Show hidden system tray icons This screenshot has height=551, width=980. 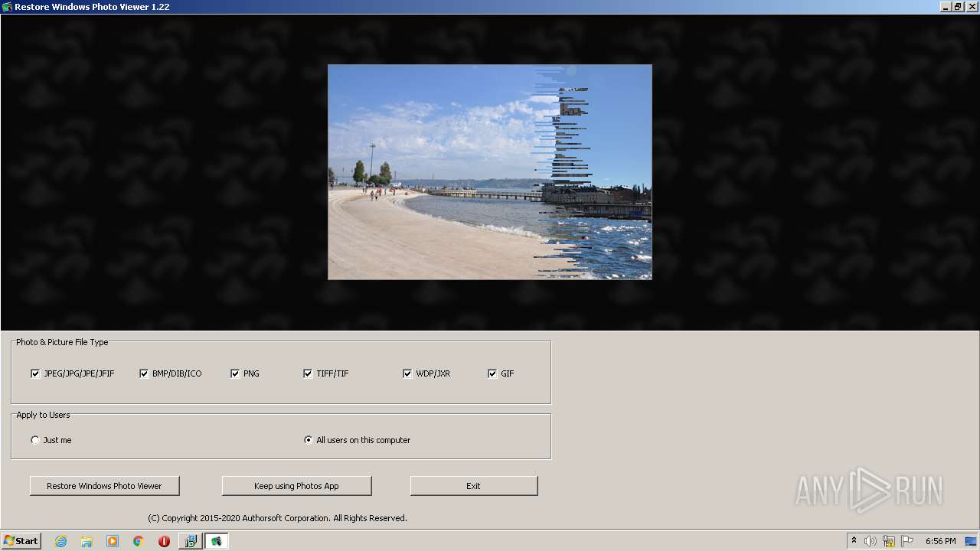pos(854,541)
